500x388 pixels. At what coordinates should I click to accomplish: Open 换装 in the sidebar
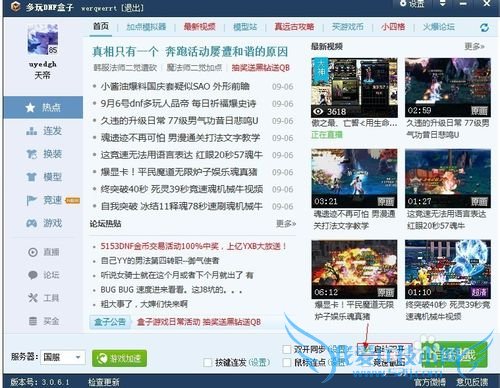click(43, 154)
